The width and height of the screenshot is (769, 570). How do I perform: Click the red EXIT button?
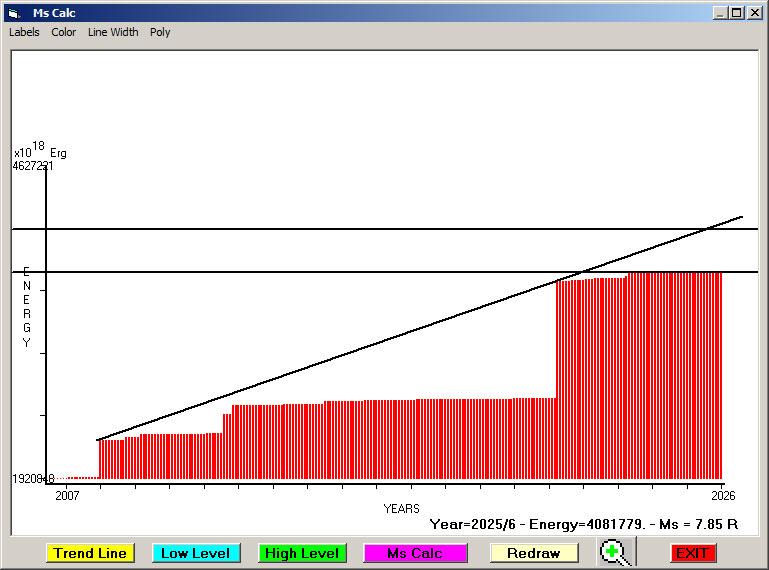(x=692, y=553)
